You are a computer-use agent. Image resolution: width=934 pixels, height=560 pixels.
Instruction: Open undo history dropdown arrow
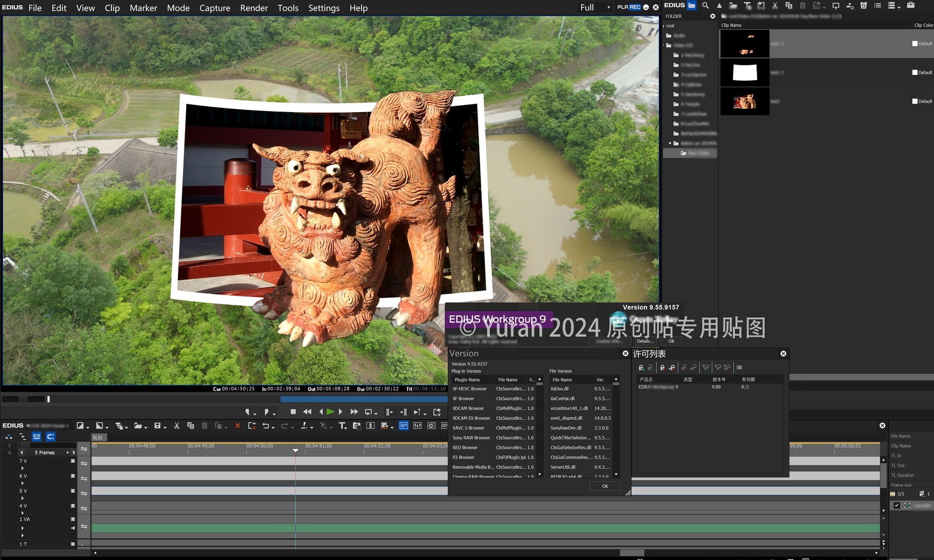[x=274, y=427]
